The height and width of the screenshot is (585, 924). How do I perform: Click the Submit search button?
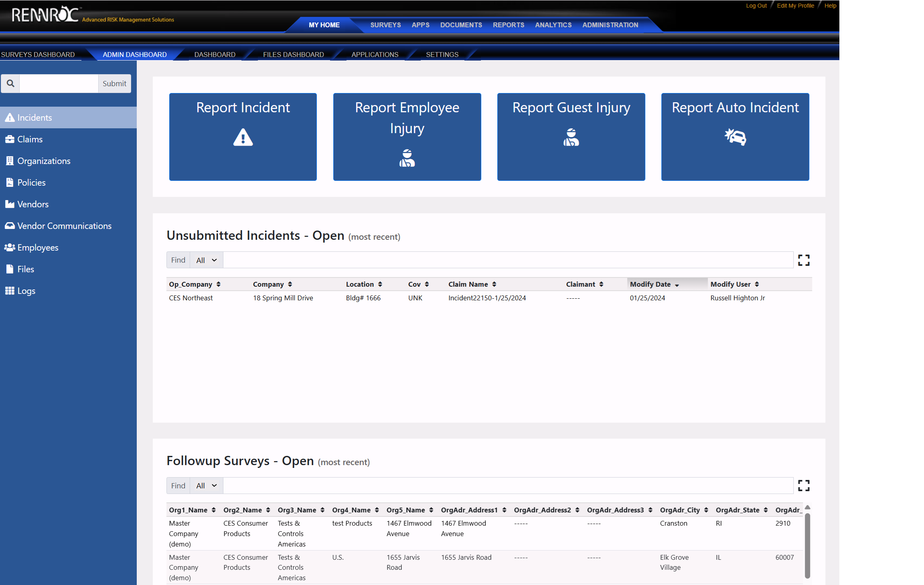tap(114, 83)
